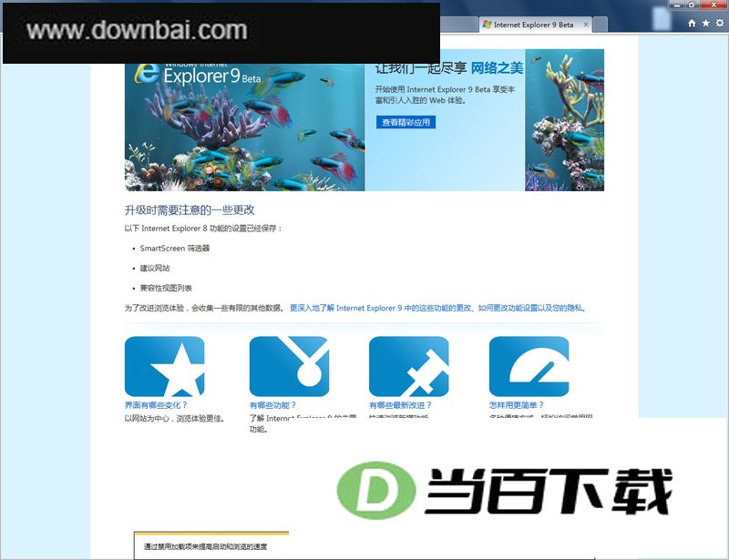Click the aquarium banner image
Viewport: 729px width, 560px height.
click(245, 127)
